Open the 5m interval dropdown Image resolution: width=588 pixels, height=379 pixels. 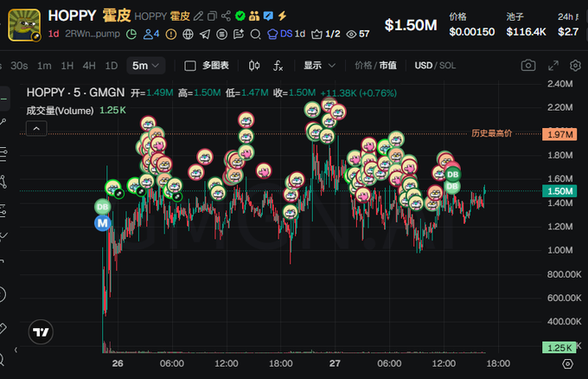(x=145, y=66)
